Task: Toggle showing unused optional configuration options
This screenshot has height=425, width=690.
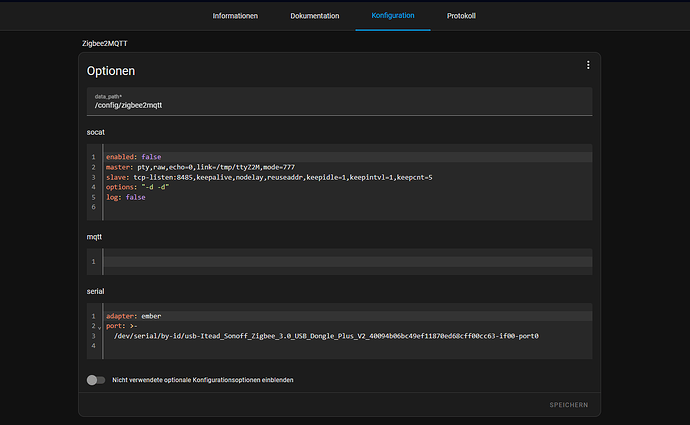Action: tap(95, 380)
